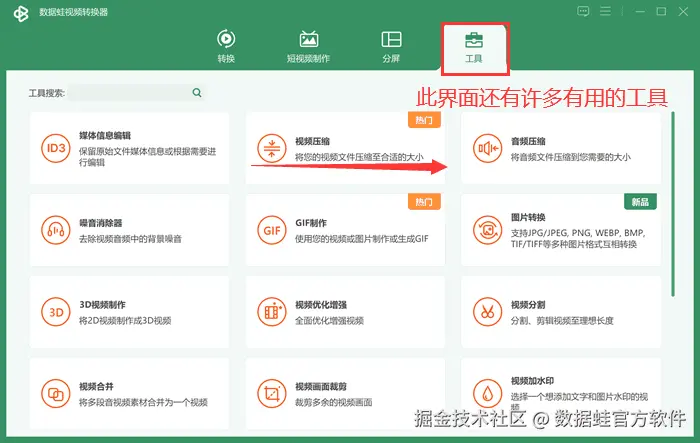This screenshot has width=700, height=443.
Task: Click description 将2D视频制作成3D视频
Action: 125,321
